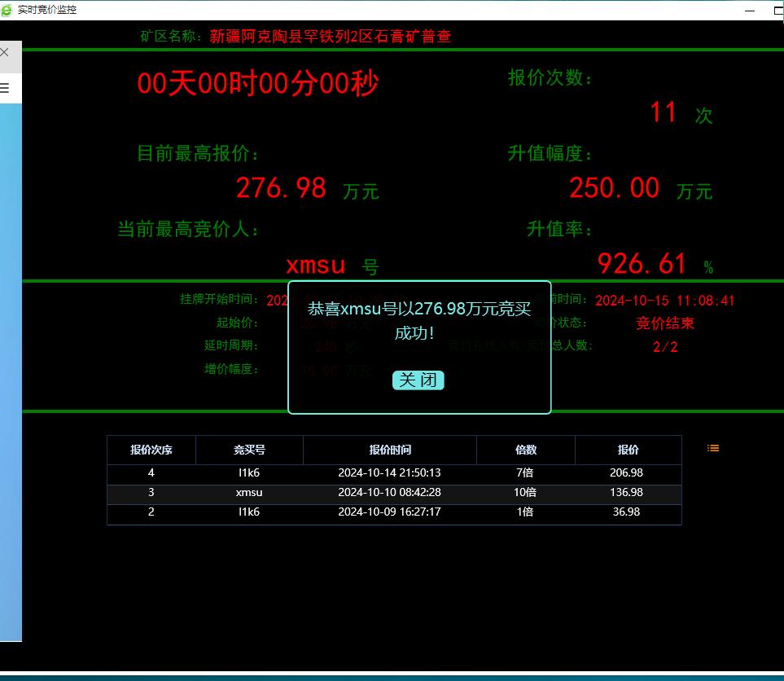Click the 926.61 % appreciation rate
Viewport: 784px width, 681px height.
coord(642,264)
